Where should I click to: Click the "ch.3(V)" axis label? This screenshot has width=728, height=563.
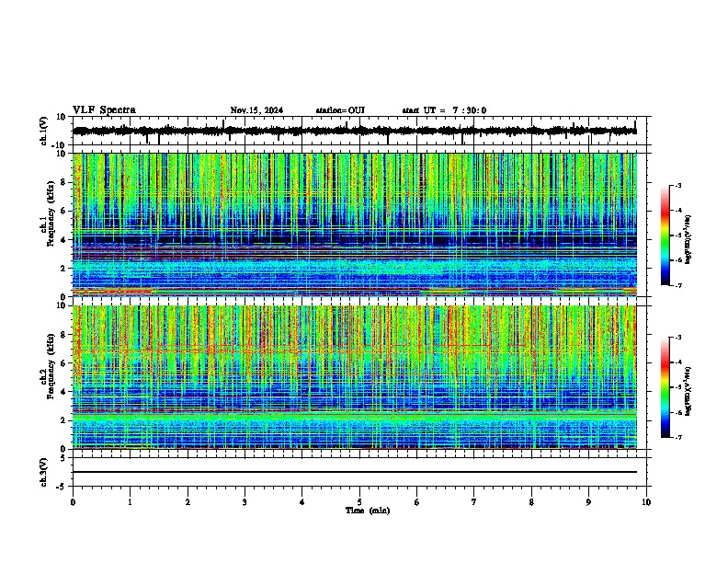pyautogui.click(x=44, y=472)
